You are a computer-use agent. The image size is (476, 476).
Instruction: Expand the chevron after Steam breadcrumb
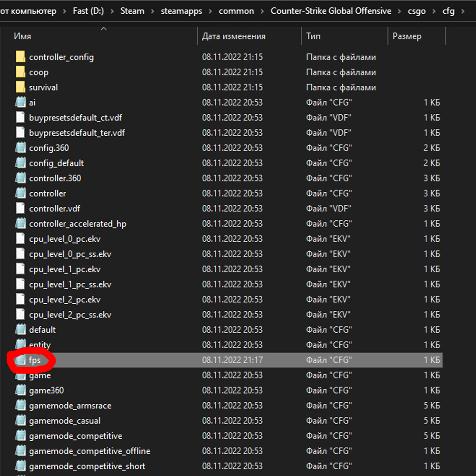153,11
